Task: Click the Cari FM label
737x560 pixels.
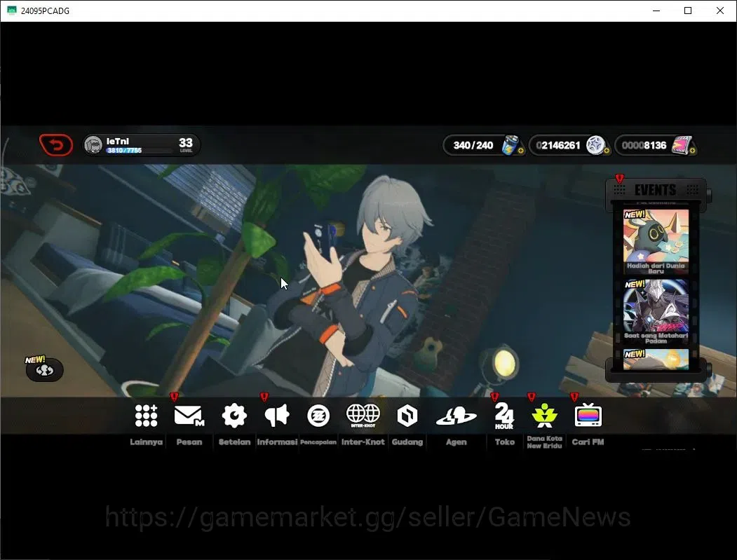Action: click(588, 442)
